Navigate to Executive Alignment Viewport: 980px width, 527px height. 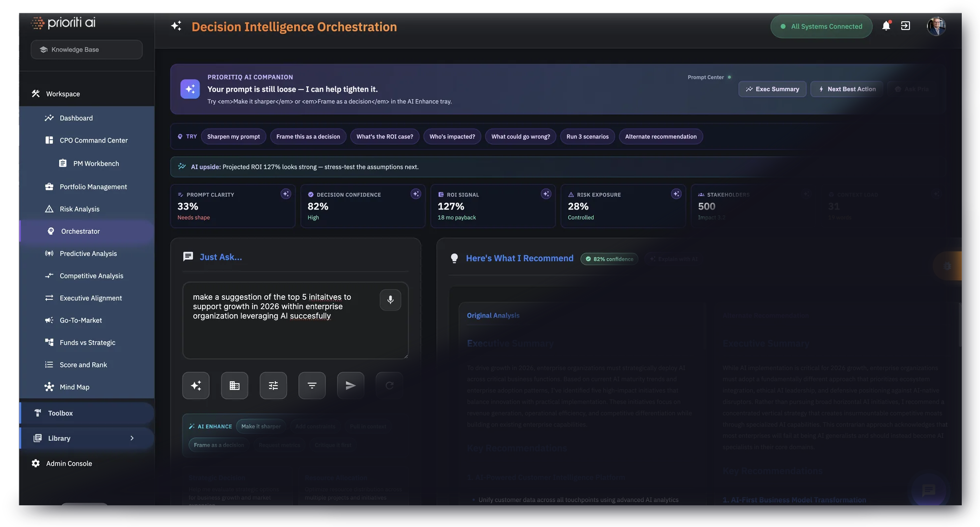coord(87,298)
